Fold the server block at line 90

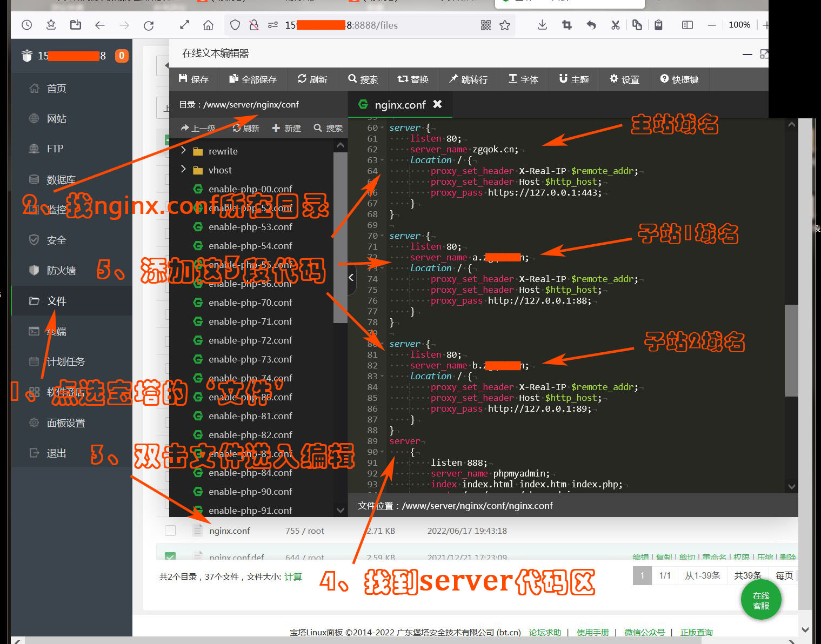point(382,452)
